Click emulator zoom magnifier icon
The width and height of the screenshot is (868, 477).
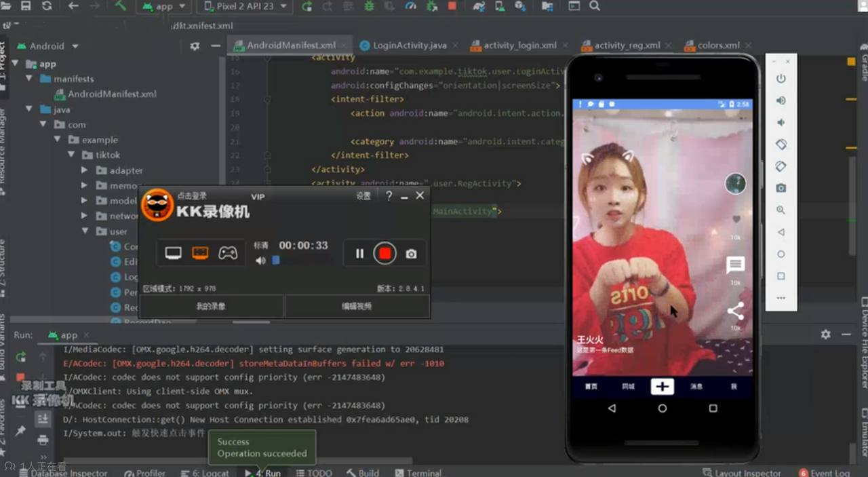pyautogui.click(x=781, y=210)
